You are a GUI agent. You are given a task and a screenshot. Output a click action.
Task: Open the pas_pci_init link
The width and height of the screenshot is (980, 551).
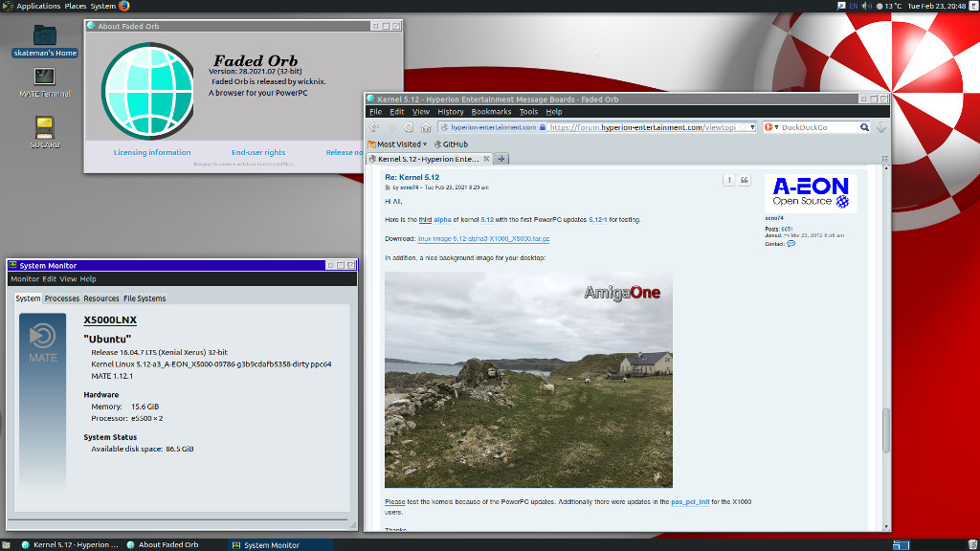tap(690, 501)
